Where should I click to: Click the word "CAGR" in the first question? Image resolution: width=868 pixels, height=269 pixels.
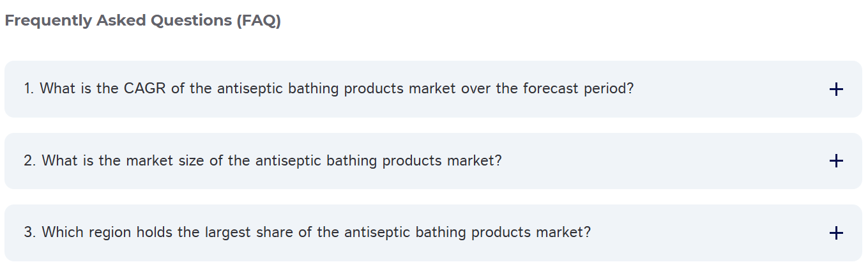[x=145, y=88]
